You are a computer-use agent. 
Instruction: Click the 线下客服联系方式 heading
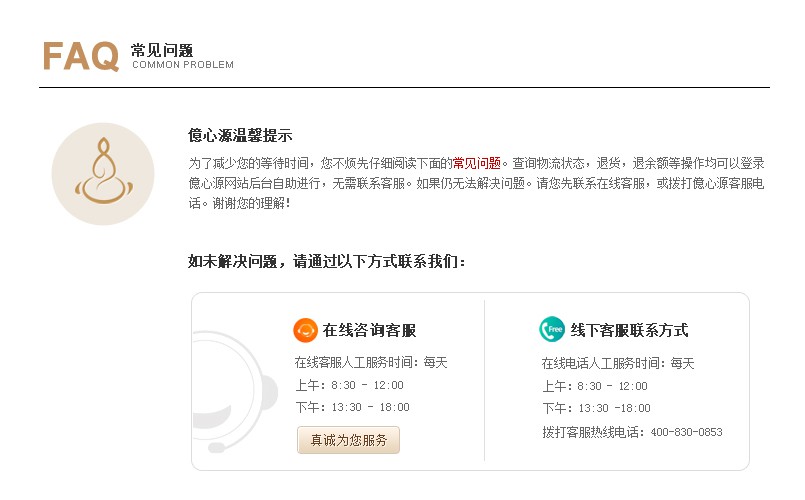629,331
